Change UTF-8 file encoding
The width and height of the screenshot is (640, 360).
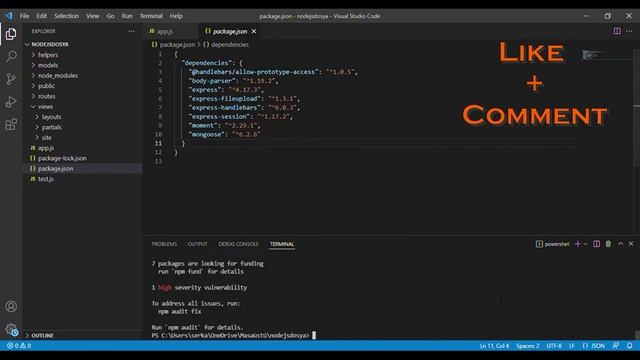tap(554, 346)
